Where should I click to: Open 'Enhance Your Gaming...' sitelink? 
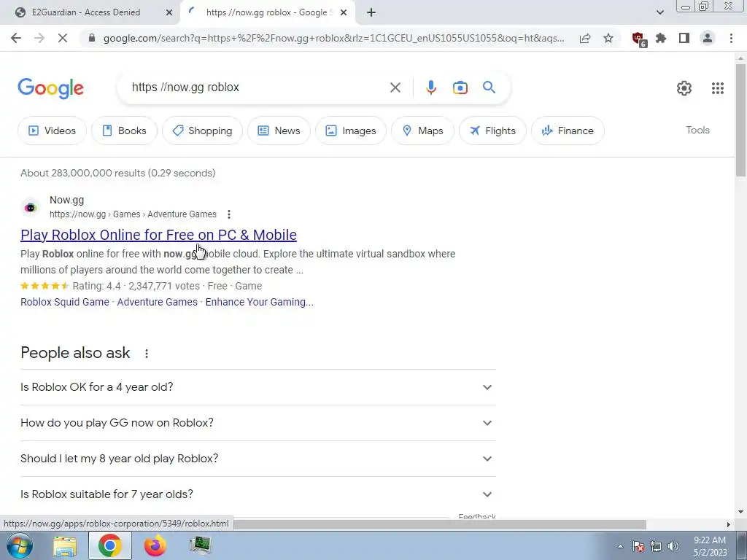click(x=259, y=302)
